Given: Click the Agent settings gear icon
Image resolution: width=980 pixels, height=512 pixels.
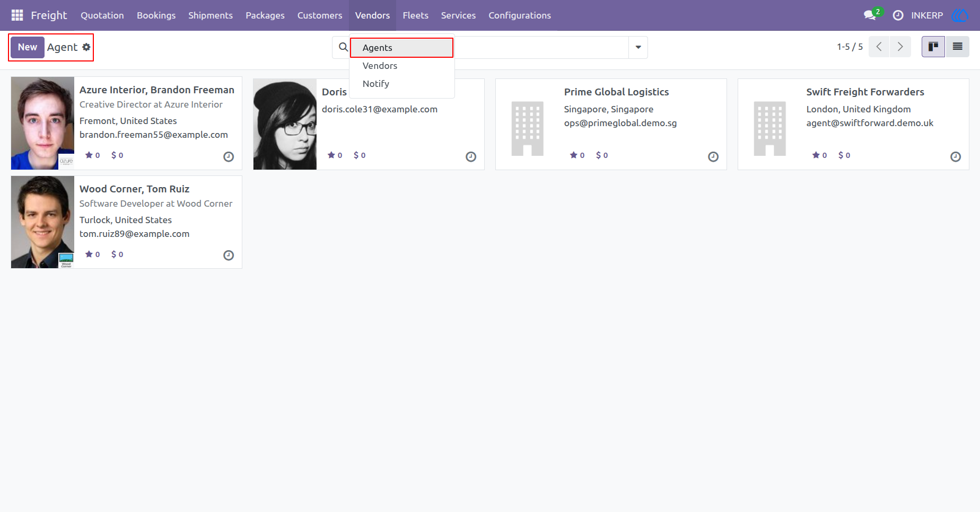Looking at the screenshot, I should (x=86, y=47).
